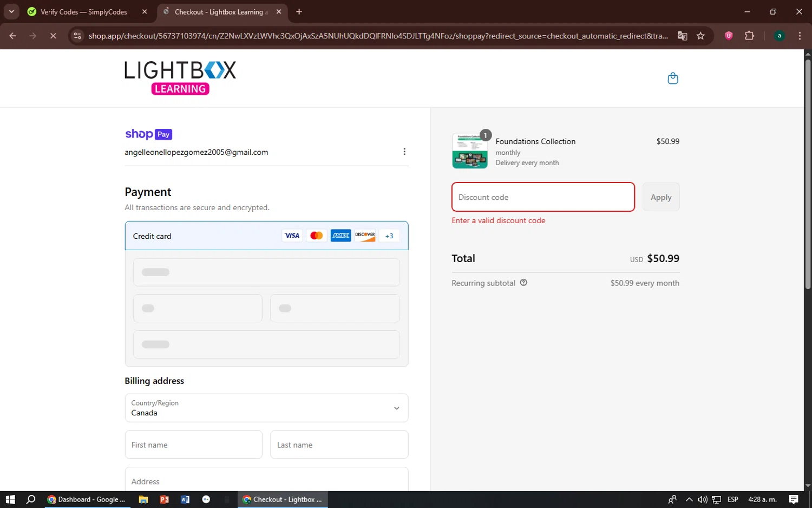
Task: Open the Chrome profile avatar
Action: (780, 36)
